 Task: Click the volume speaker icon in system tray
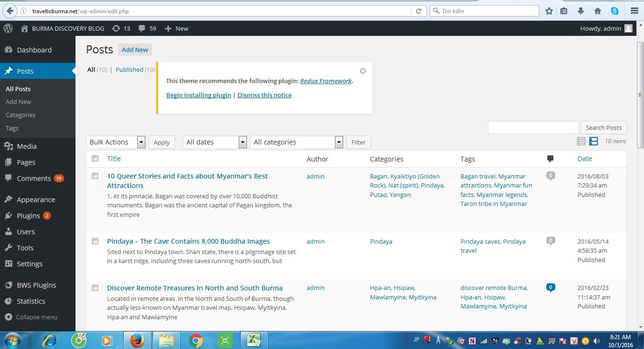coord(597,340)
